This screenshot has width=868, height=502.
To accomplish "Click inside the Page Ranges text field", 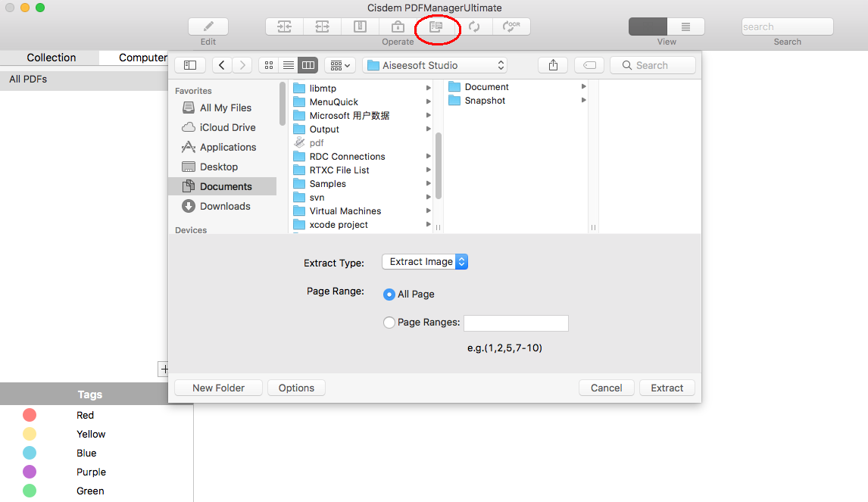I will 516,323.
